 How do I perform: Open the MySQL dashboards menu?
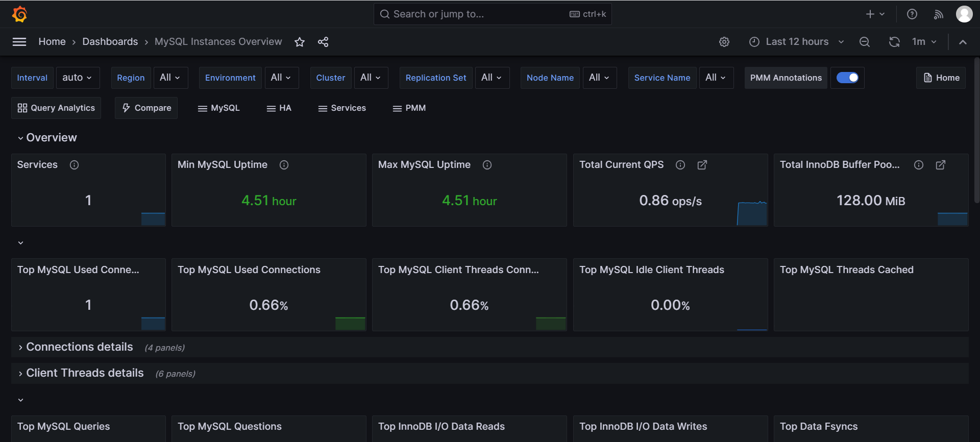219,108
